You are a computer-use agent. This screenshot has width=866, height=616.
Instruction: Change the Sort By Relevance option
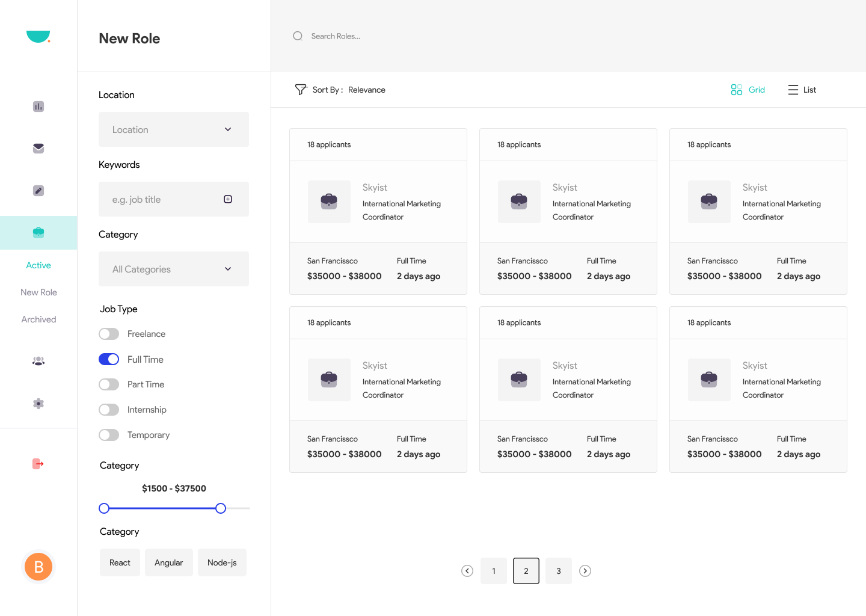[366, 90]
